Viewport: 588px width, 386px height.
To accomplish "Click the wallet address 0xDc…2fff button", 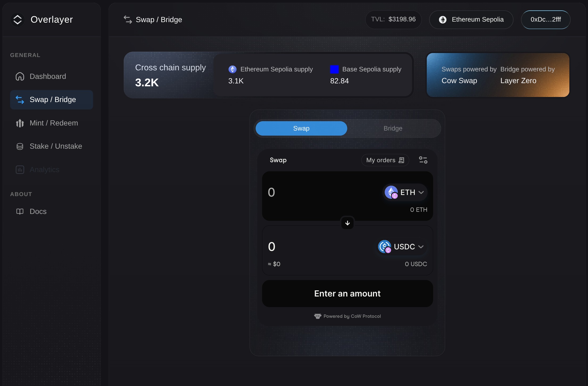I will tap(546, 19).
